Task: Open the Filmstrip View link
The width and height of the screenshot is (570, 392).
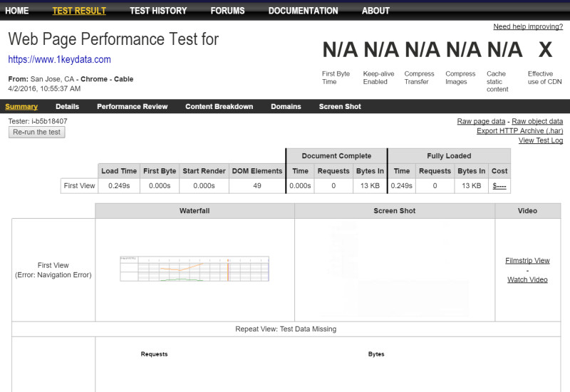Action: click(527, 261)
